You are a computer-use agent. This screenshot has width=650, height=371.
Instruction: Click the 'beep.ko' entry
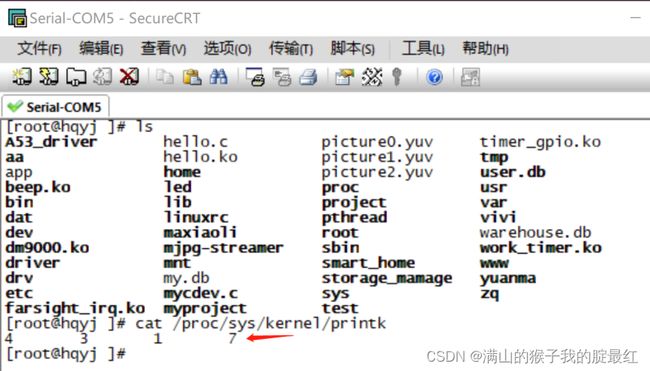(x=38, y=187)
